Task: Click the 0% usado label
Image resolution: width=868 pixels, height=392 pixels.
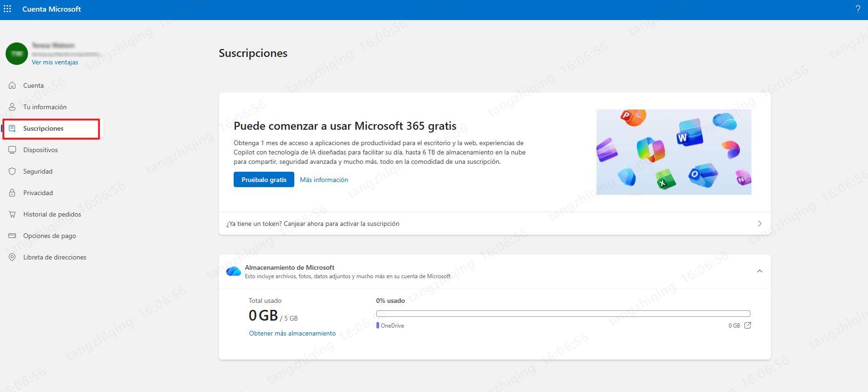Action: coord(390,301)
